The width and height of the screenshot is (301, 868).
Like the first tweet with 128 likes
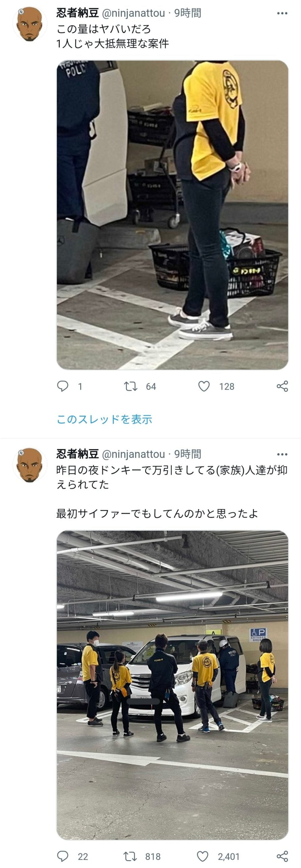pos(204,386)
